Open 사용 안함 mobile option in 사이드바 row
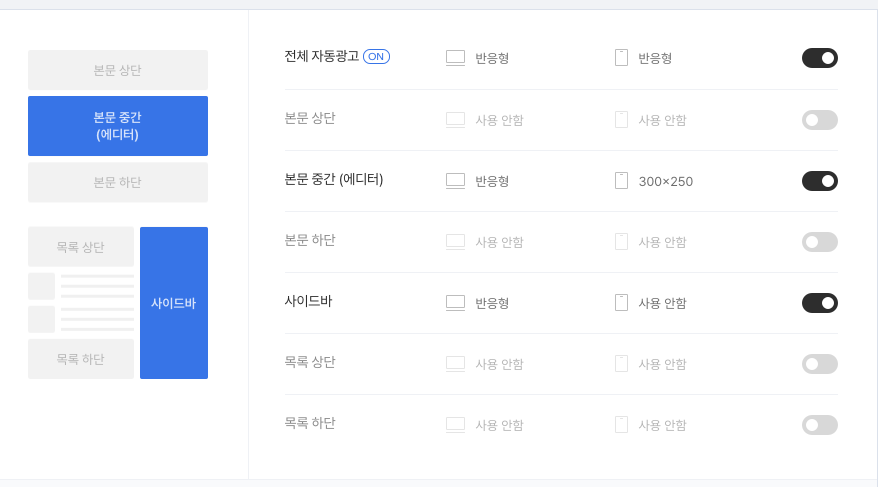This screenshot has height=487, width=878. pos(662,303)
